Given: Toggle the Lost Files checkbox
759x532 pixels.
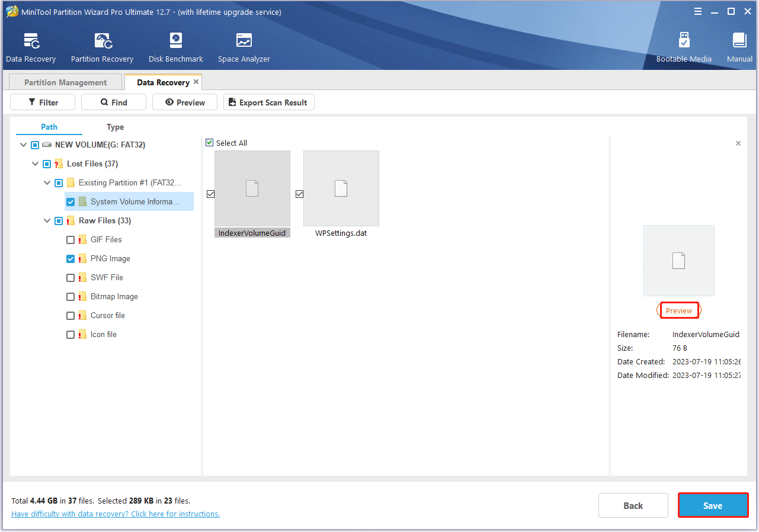Looking at the screenshot, I should point(47,164).
